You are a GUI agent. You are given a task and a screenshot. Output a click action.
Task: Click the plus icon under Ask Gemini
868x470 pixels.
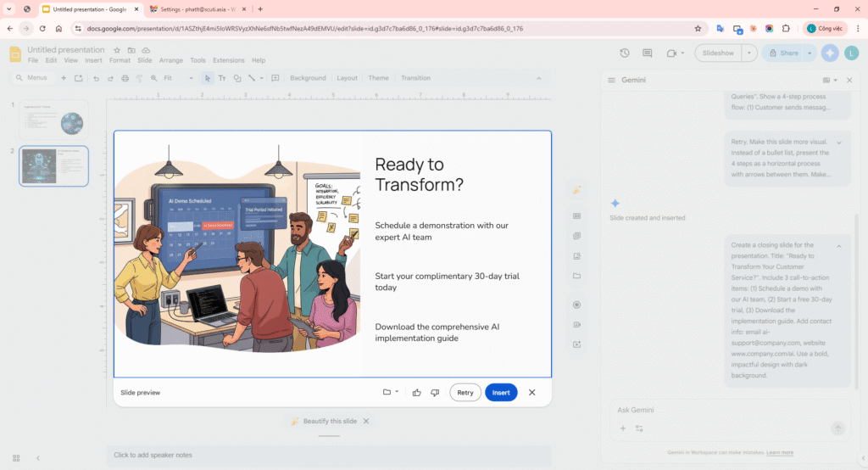point(623,428)
